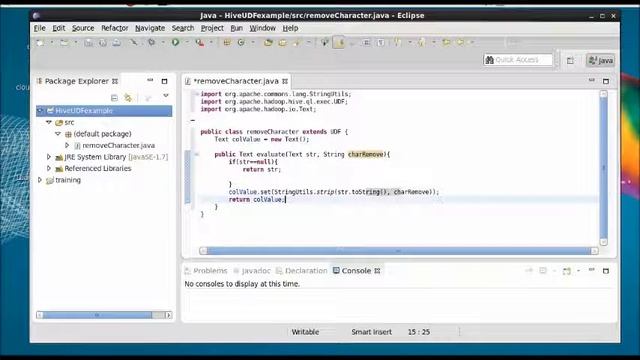The width and height of the screenshot is (640, 360).
Task: Collapse the HiveUDFexample project node
Action: (40, 111)
